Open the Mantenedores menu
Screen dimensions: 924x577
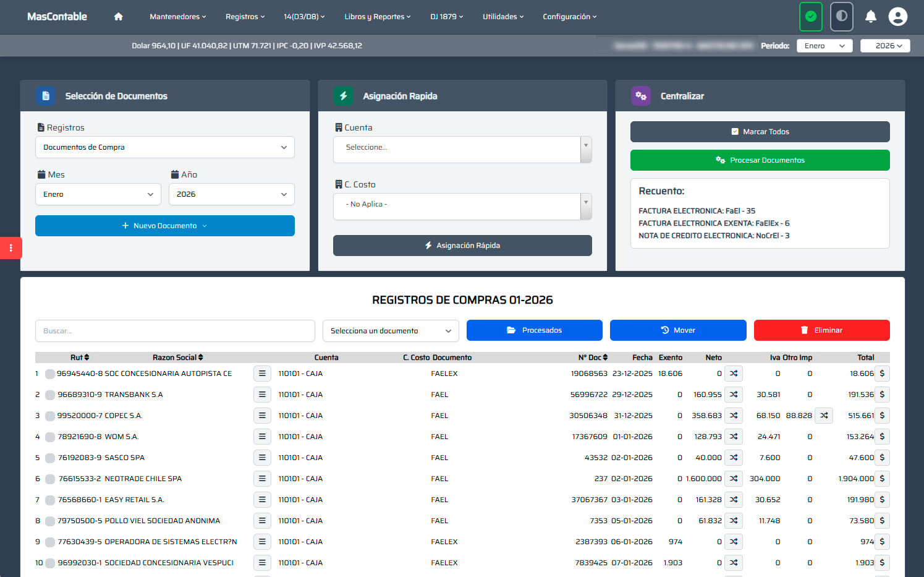click(x=178, y=17)
